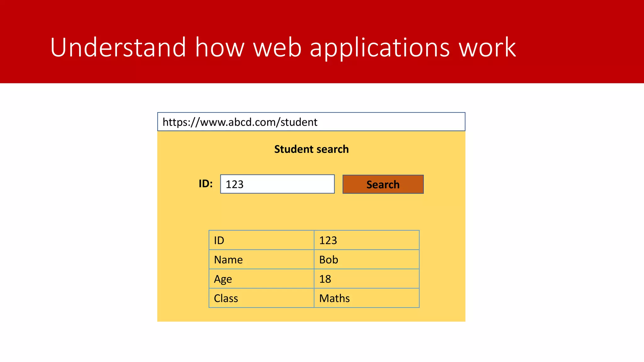Click the 'Student search' heading
Image resolution: width=644 pixels, height=362 pixels.
click(x=311, y=149)
